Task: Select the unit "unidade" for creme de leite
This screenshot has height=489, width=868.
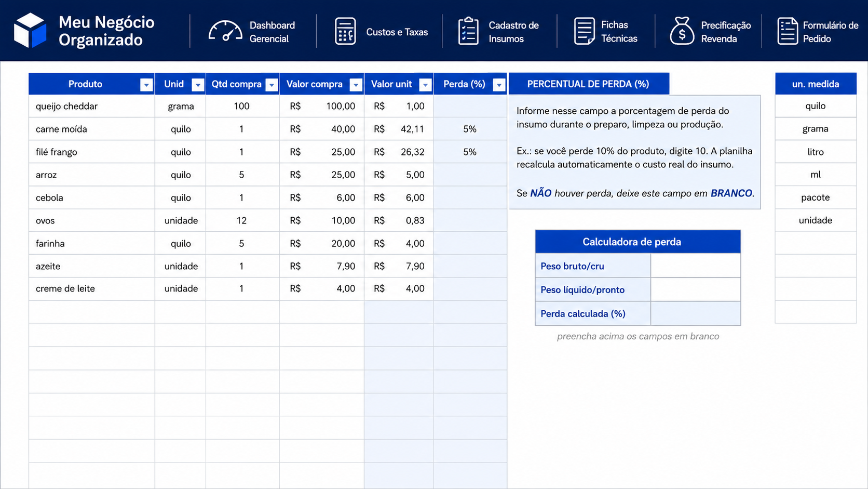Action: [x=181, y=288]
